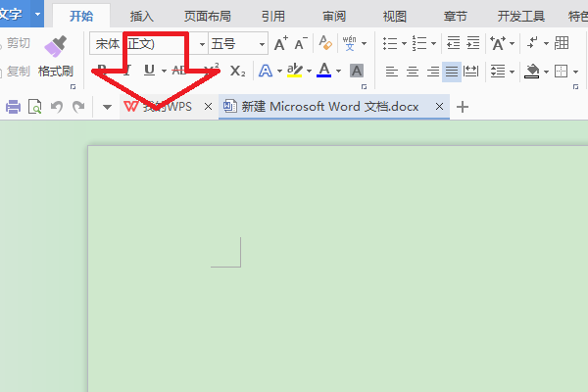Open font settings dialog launcher
This screenshot has height=392, width=588.
pos(364,86)
